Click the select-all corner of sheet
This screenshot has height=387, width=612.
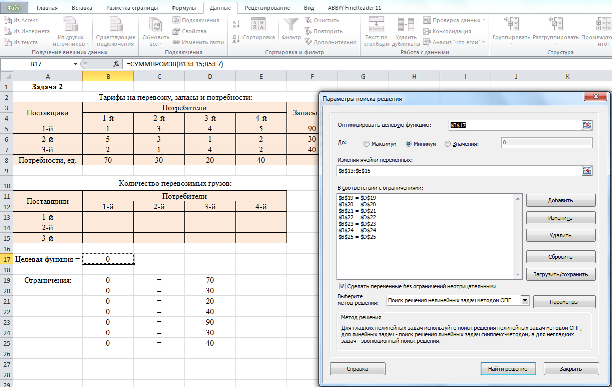(7, 76)
